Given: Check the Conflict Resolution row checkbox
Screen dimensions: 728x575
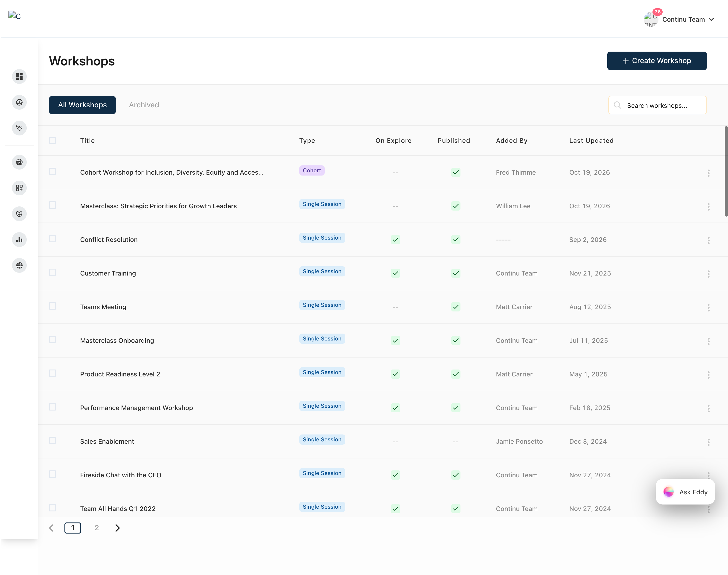Looking at the screenshot, I should (x=52, y=239).
